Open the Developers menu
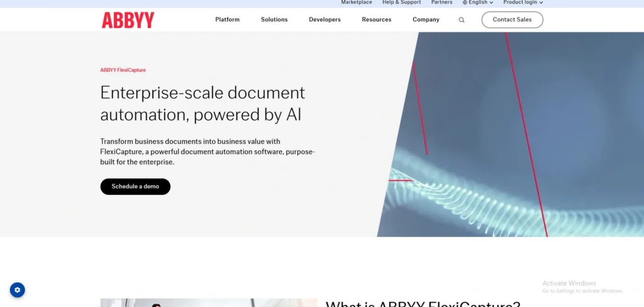Viewport: 644px width, 307px height. [x=325, y=20]
